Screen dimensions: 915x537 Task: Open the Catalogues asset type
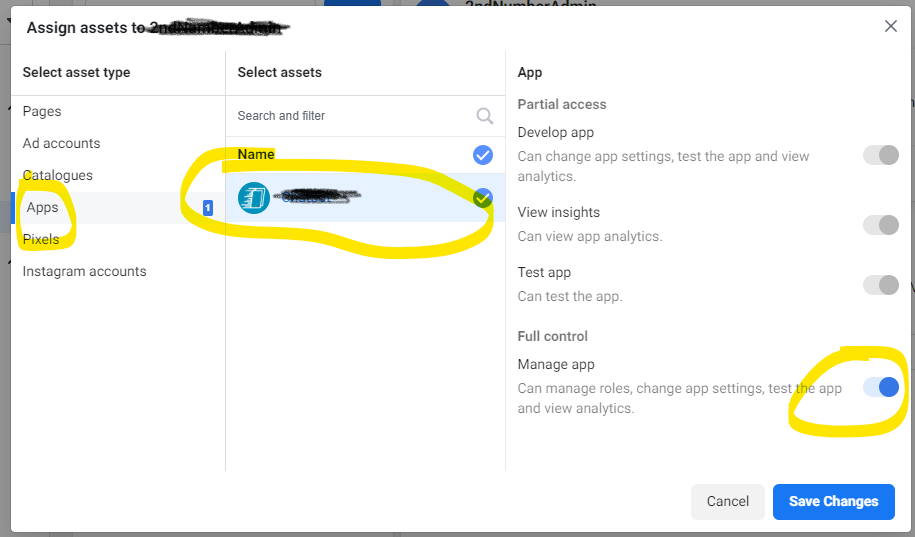click(58, 175)
